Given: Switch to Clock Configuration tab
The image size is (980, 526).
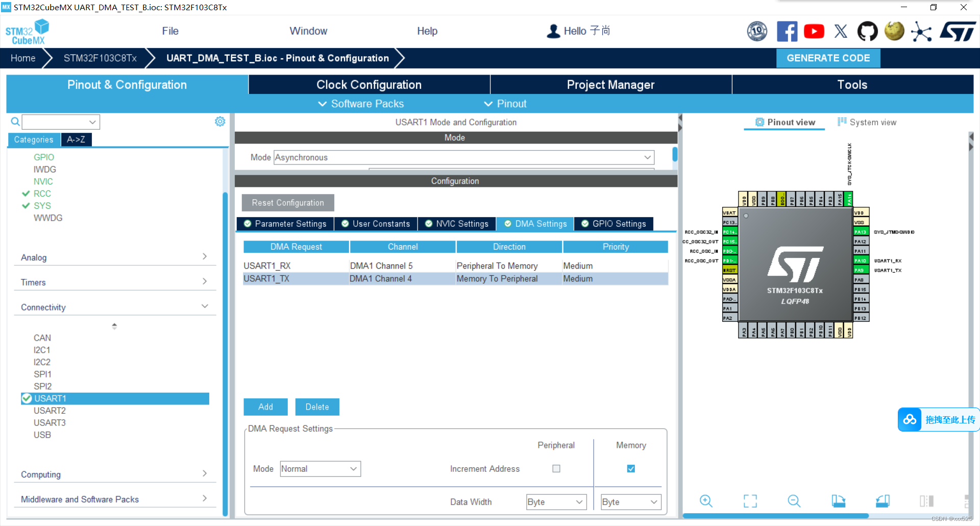Looking at the screenshot, I should click(x=369, y=85).
